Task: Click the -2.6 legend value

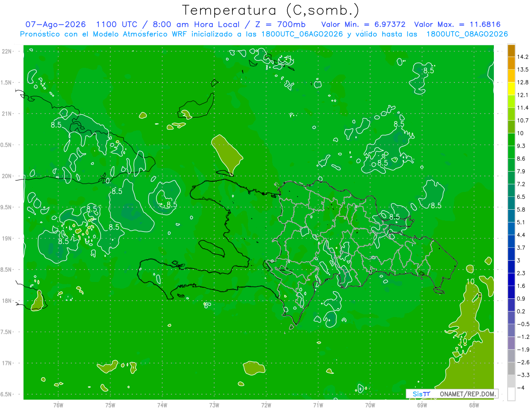Action: point(523,362)
